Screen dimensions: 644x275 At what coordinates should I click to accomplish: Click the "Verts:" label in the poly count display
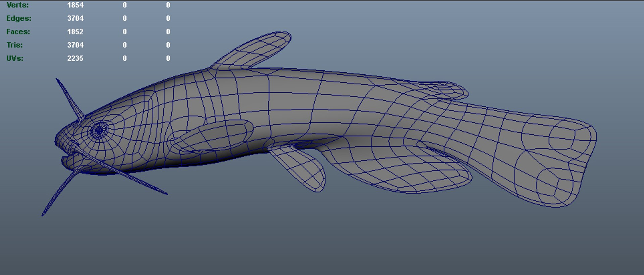(x=17, y=5)
